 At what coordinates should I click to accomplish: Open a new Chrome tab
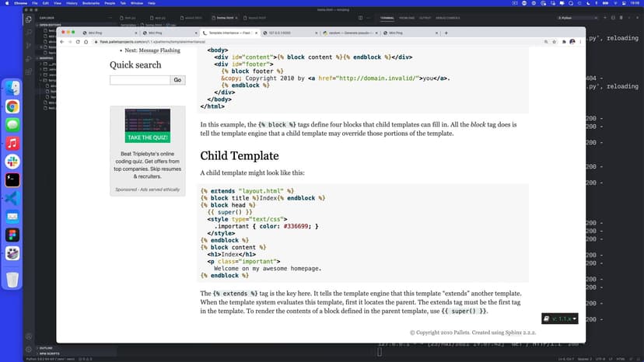coord(446,33)
